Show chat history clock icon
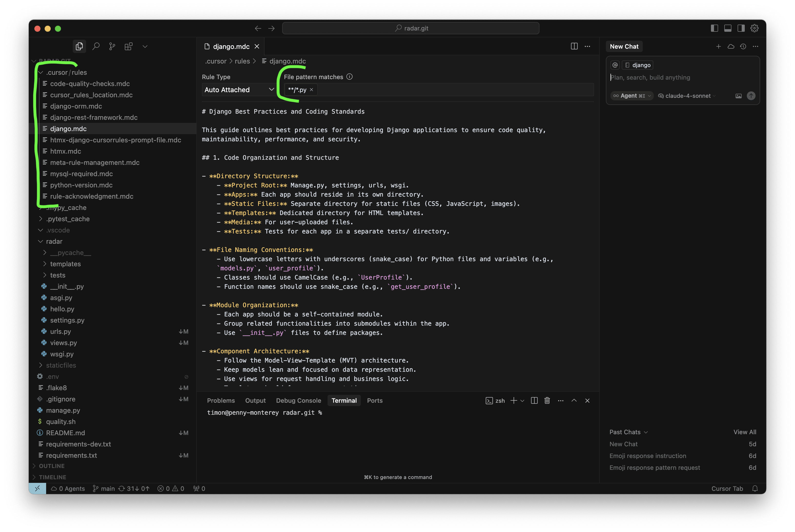795x532 pixels. (743, 47)
